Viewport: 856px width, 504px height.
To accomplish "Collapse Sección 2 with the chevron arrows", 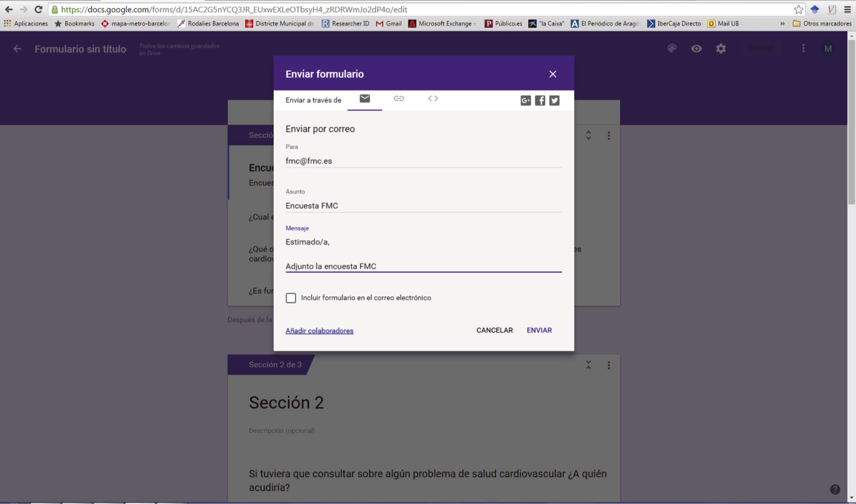I will 588,365.
